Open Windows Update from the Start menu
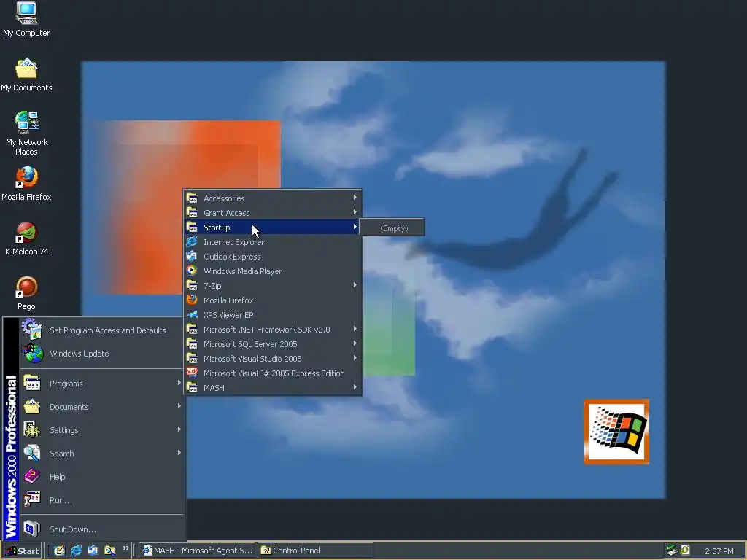Image resolution: width=747 pixels, height=560 pixels. pyautogui.click(x=101, y=354)
